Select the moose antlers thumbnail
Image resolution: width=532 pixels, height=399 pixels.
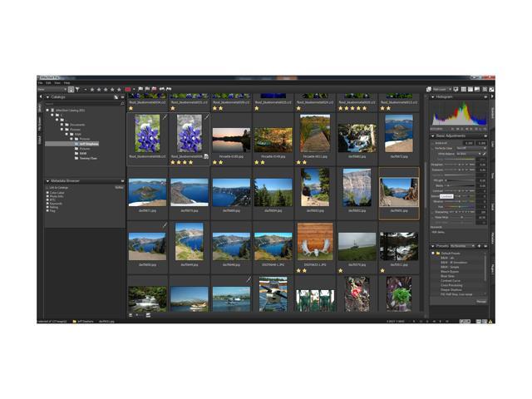[315, 241]
